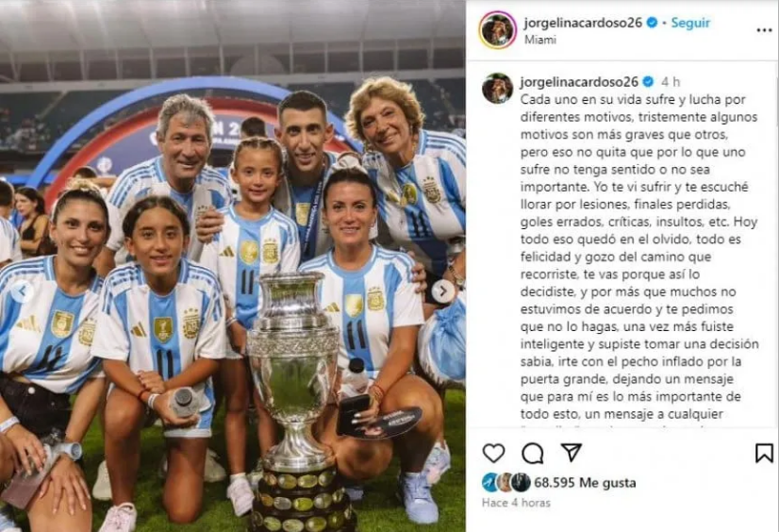
Task: Open Miami location link
Action: pos(540,40)
